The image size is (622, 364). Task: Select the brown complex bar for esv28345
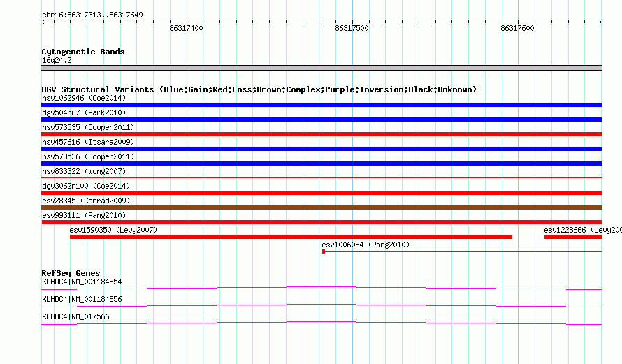coord(321,208)
